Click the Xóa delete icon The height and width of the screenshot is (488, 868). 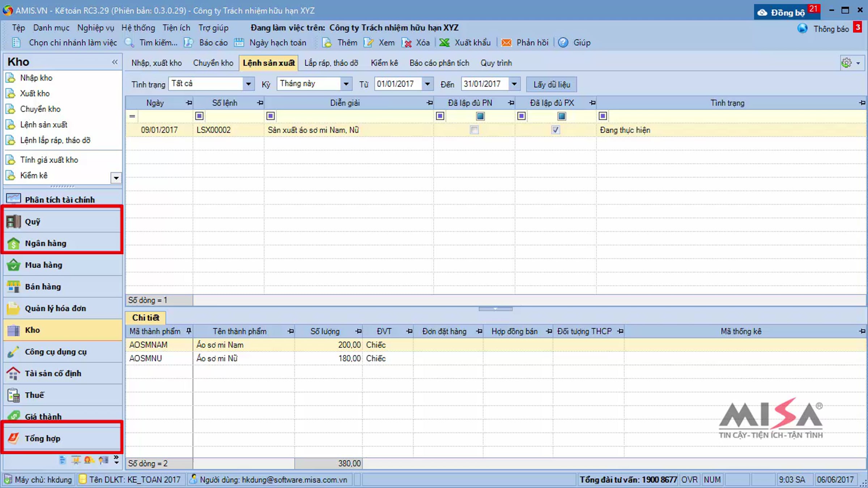point(407,43)
